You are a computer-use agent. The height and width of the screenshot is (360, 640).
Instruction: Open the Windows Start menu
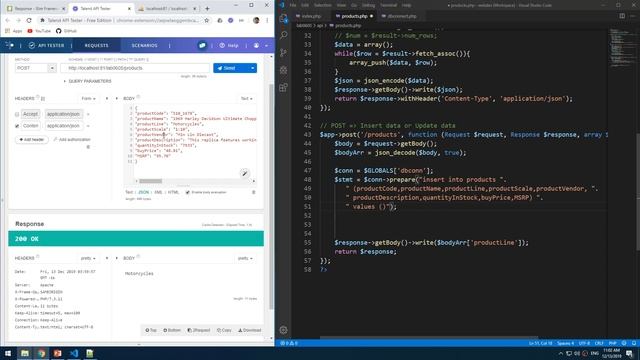[8, 353]
